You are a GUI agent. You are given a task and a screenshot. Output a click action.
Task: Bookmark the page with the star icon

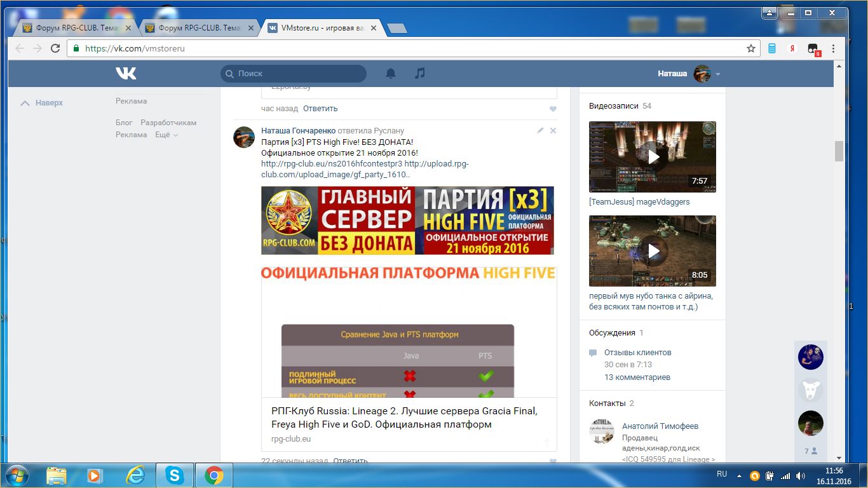click(x=751, y=48)
